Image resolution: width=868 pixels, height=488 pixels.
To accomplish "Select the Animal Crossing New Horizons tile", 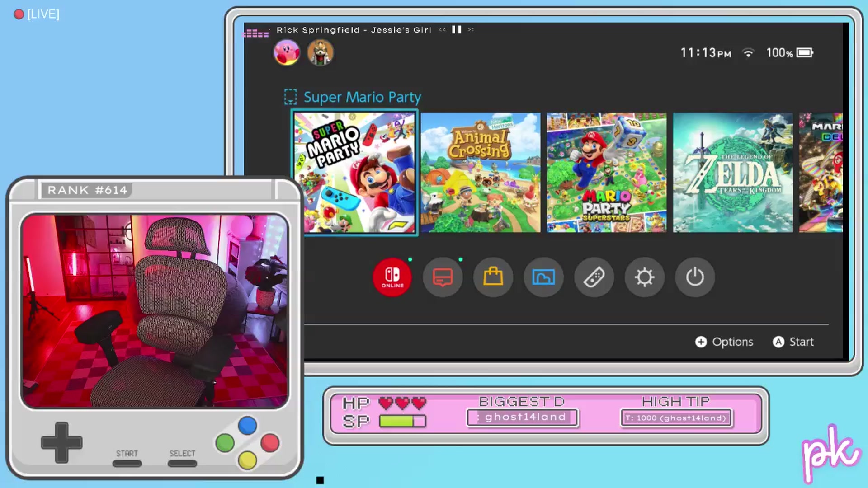I will (x=481, y=172).
